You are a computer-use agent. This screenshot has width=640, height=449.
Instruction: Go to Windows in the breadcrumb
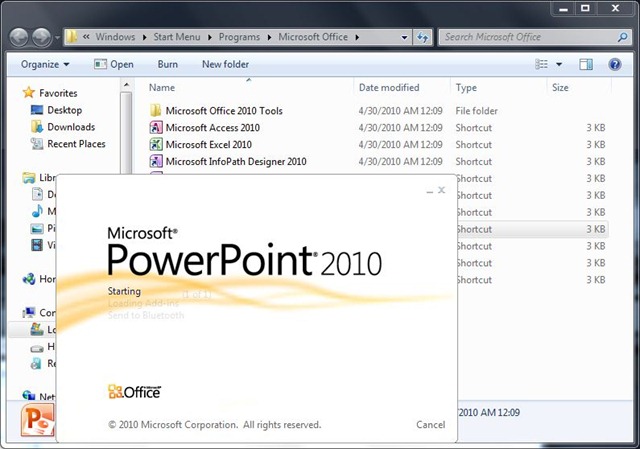115,37
